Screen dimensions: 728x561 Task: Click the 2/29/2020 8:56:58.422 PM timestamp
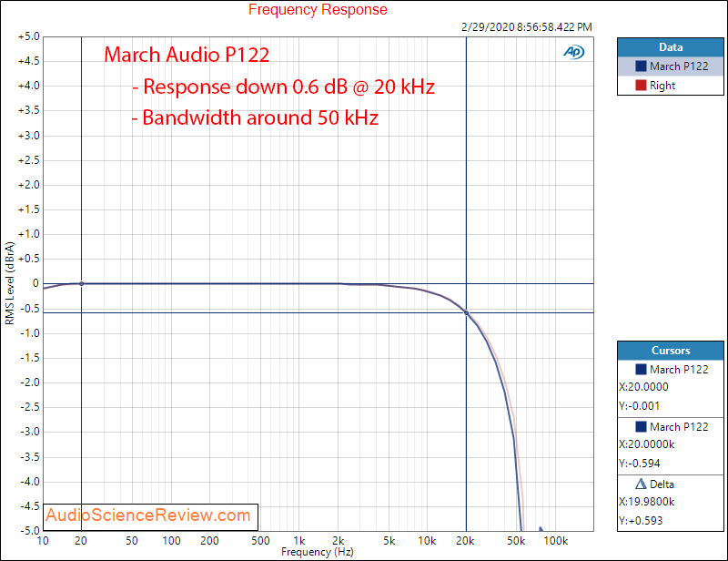tap(527, 27)
